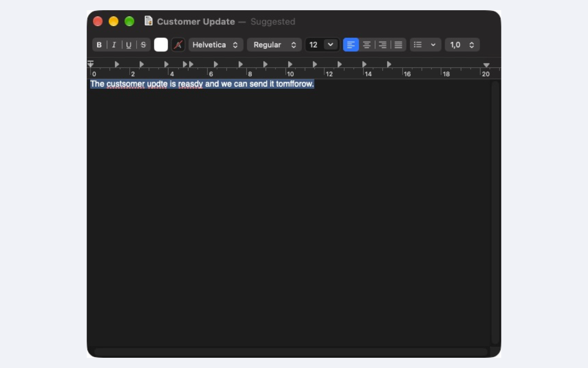Click the document proxy icon in title bar
Viewport: 588px width, 368px height.
click(149, 21)
